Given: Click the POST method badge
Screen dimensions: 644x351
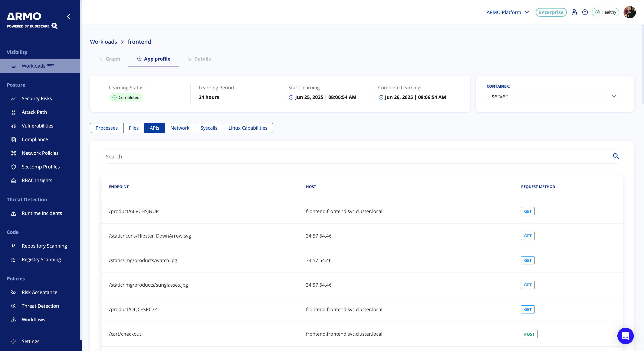Looking at the screenshot, I should (529, 334).
